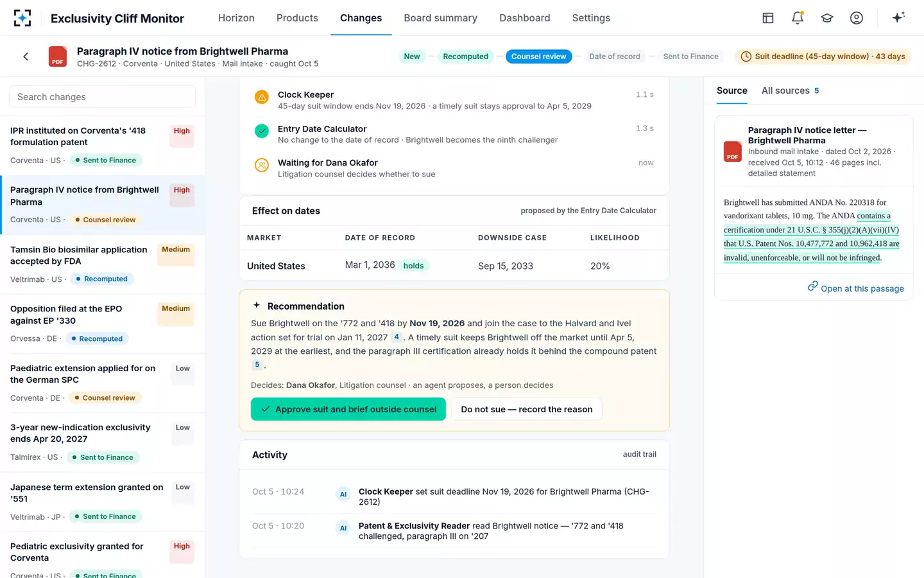Open the source at this passage link

856,288
